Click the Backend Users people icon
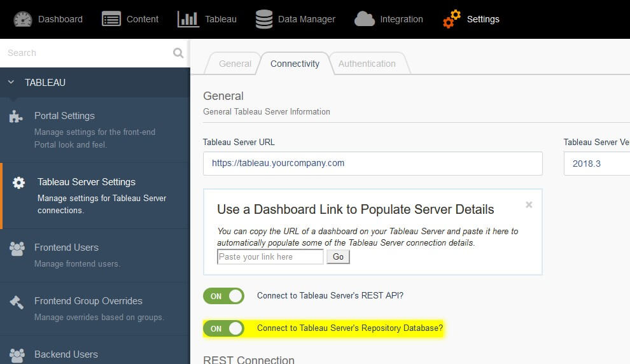Viewport: 630px width, 364px height. coord(17,356)
